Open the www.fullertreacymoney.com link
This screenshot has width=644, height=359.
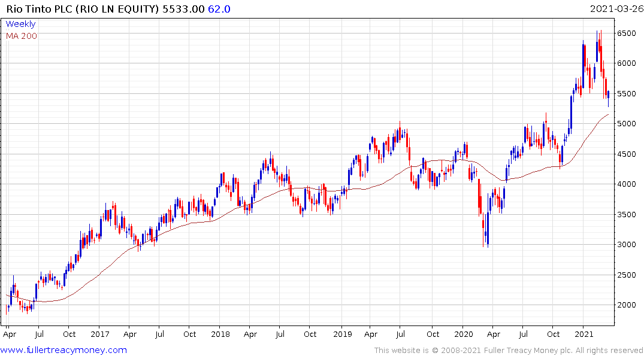coord(64,350)
